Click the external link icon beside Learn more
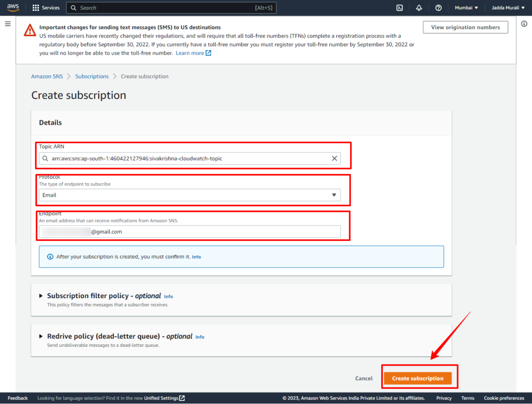This screenshot has height=404, width=532. pos(208,53)
